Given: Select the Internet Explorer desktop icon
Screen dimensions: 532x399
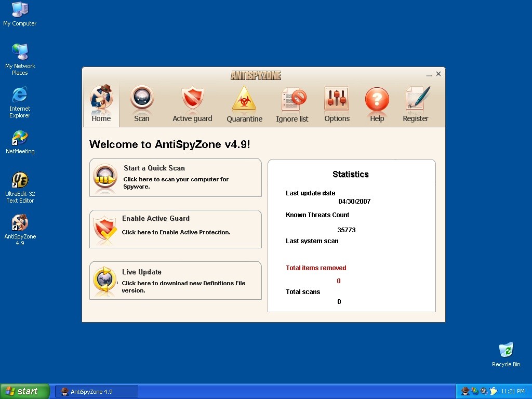Looking at the screenshot, I should click(x=20, y=96).
